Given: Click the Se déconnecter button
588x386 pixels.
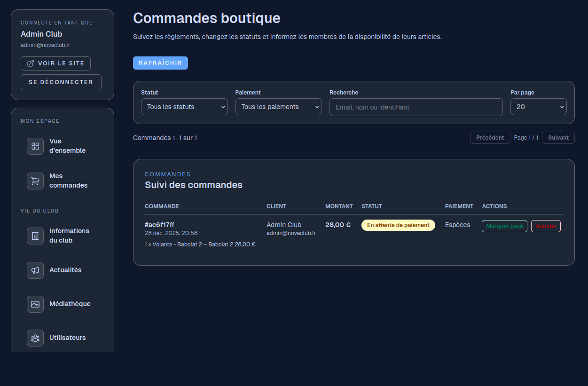Looking at the screenshot, I should 61,82.
